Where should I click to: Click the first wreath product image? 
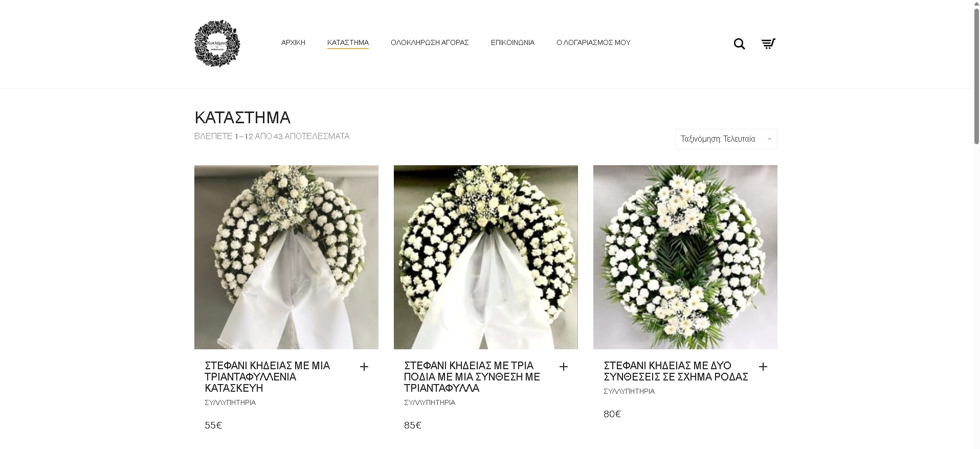click(x=286, y=257)
